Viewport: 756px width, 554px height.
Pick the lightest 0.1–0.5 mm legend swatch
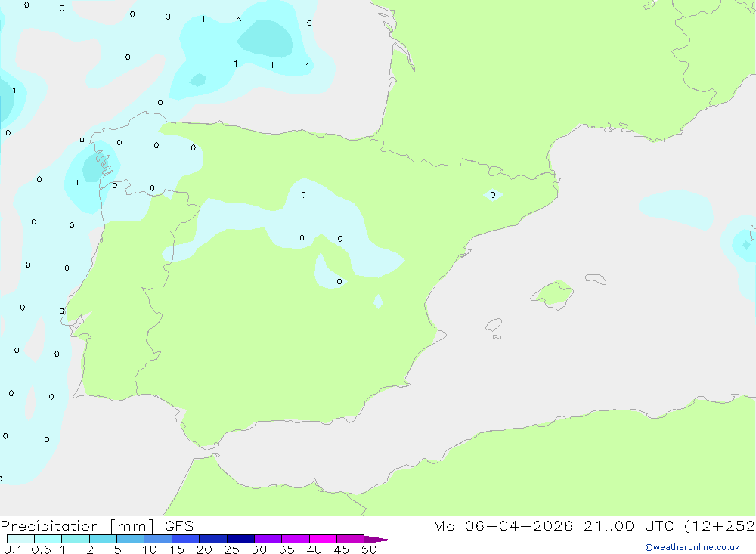(x=20, y=539)
